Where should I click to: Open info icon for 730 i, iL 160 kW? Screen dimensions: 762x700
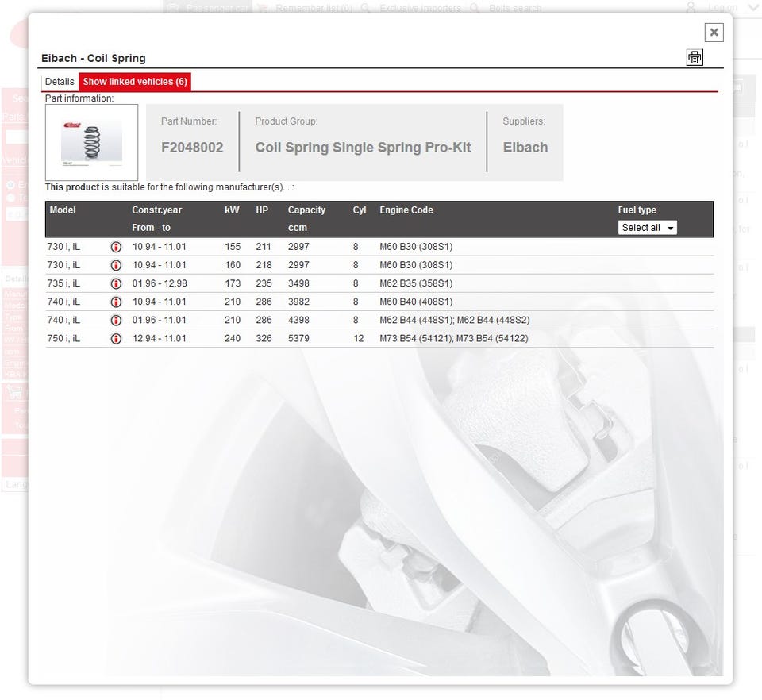[116, 265]
